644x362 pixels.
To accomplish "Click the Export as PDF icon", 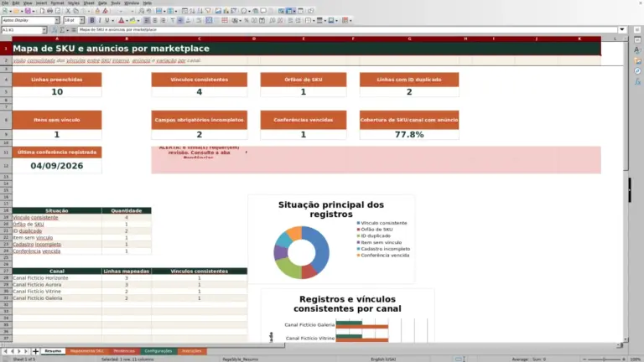I will pos(42,11).
